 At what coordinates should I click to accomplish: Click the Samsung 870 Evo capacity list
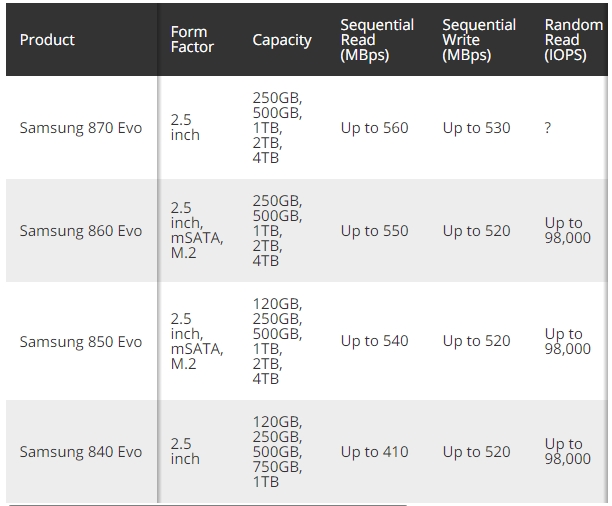pyautogui.click(x=277, y=128)
